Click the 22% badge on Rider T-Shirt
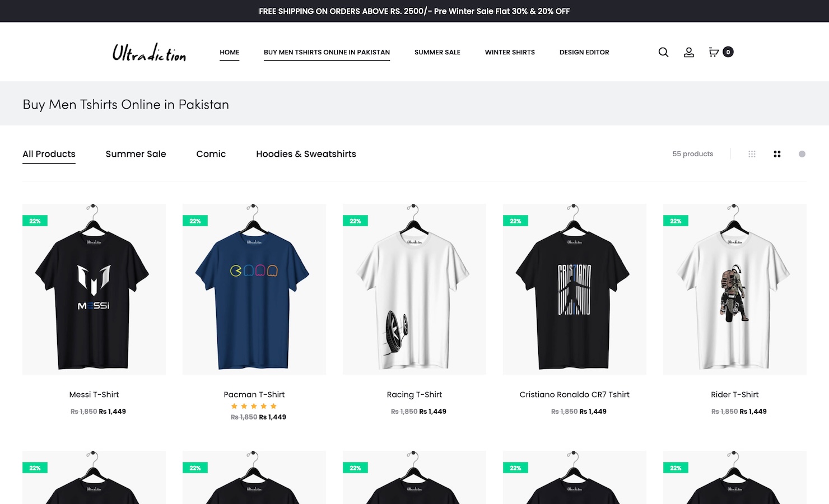This screenshot has width=829, height=504. tap(676, 221)
